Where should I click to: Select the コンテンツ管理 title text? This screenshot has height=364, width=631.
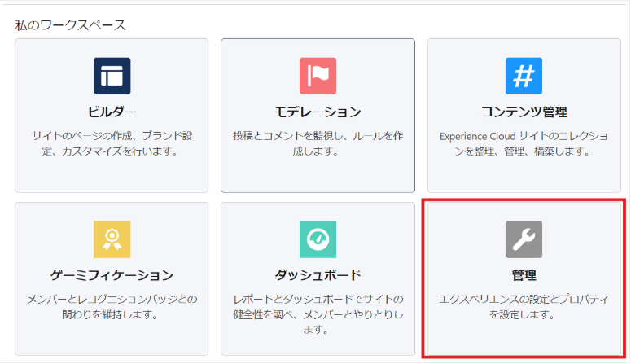524,112
